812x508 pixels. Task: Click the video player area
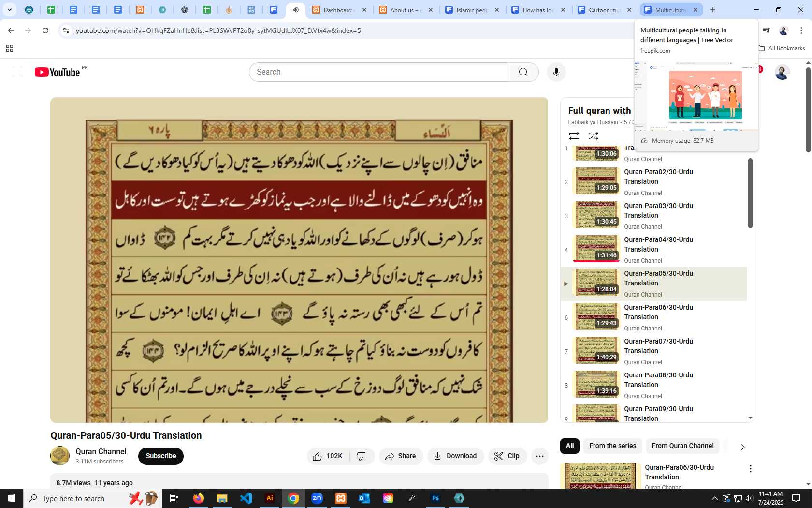tap(299, 260)
